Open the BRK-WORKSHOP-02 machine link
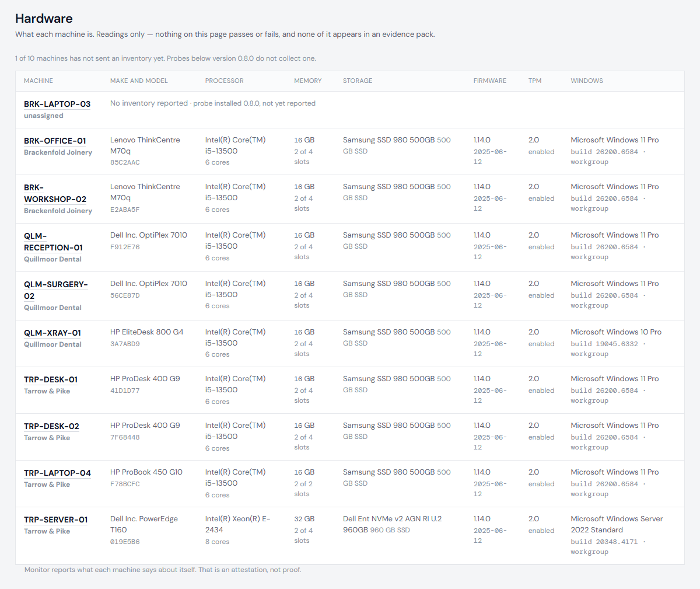 [x=55, y=193]
